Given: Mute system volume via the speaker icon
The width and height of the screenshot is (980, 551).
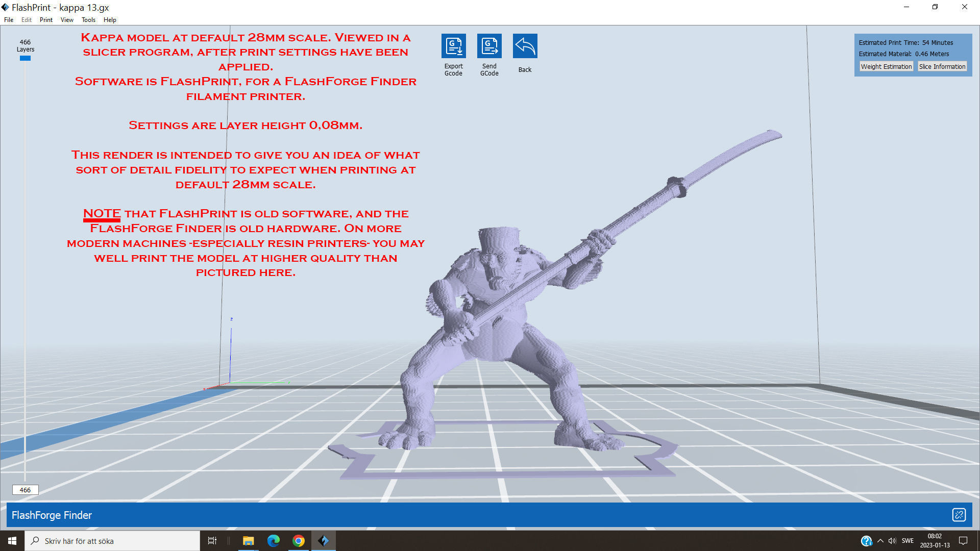Looking at the screenshot, I should coord(891,540).
